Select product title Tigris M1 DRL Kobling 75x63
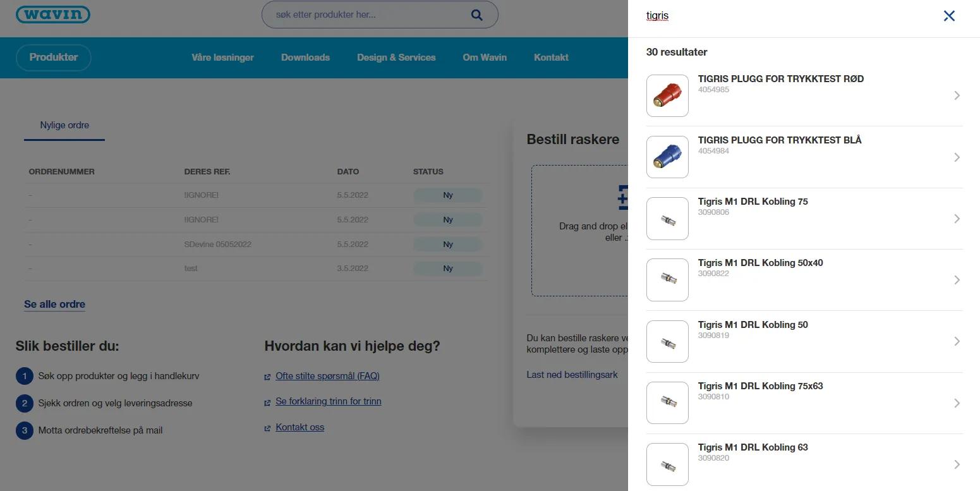980x491 pixels. [x=761, y=386]
